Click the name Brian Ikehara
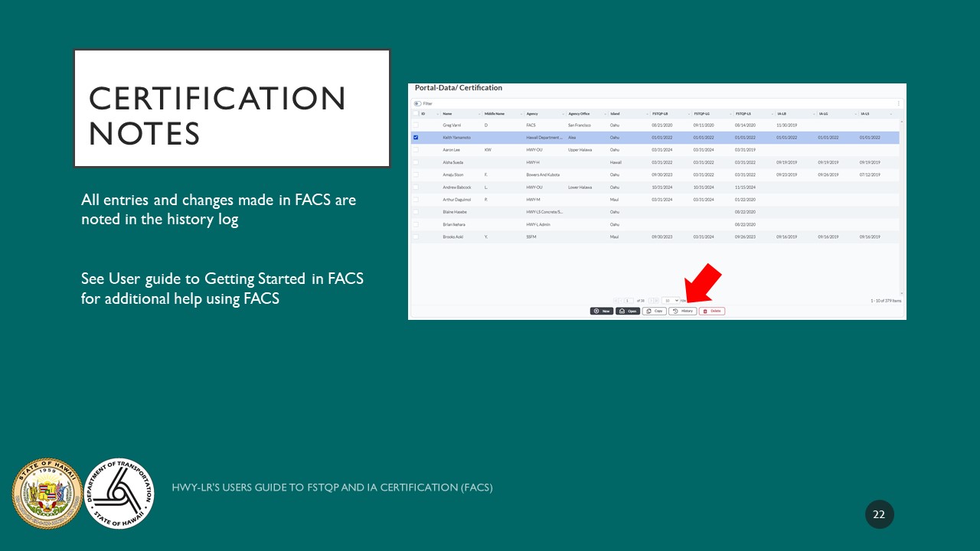Viewport: 980px width, 551px height. point(454,224)
